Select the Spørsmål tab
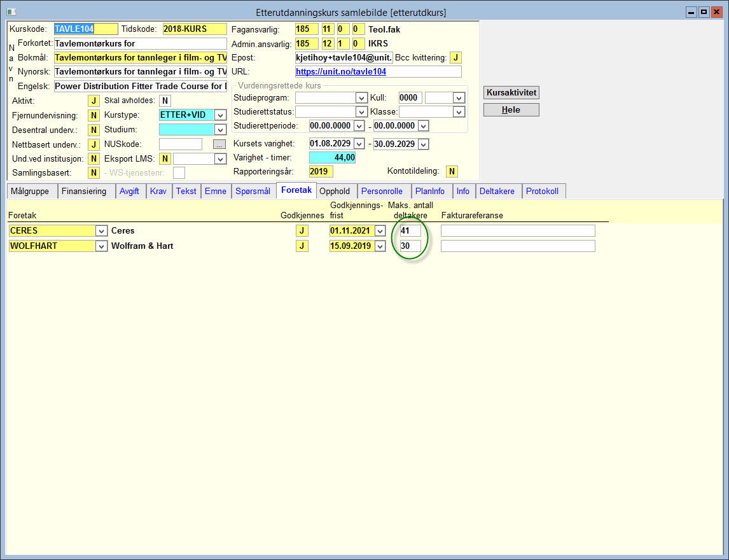This screenshot has width=729, height=560. [253, 191]
